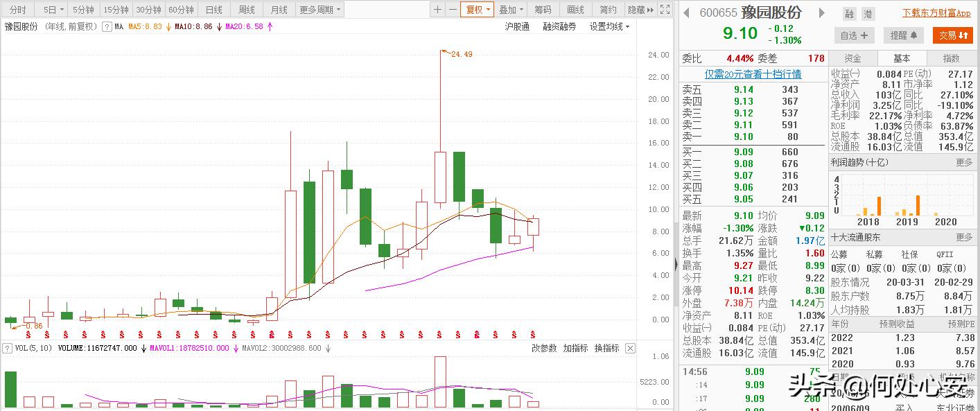Collapse right panel via side arrow handle
Image resolution: width=980 pixels, height=411 pixels.
point(676,264)
